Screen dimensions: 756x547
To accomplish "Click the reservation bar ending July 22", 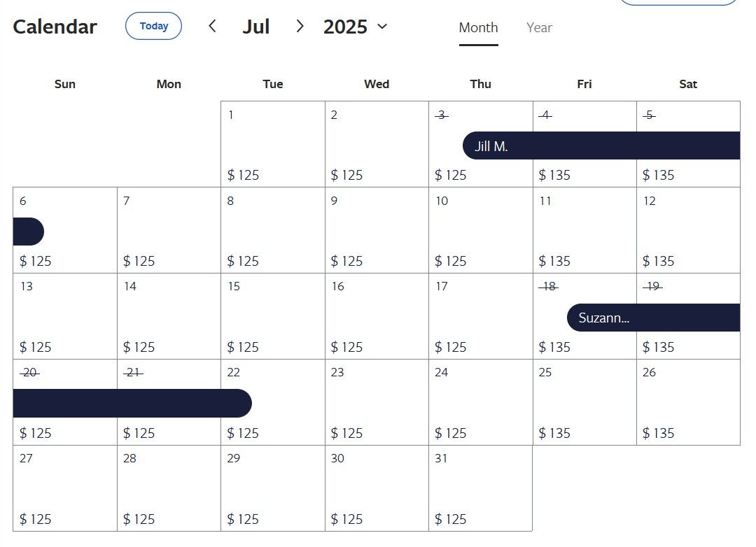I will [132, 404].
